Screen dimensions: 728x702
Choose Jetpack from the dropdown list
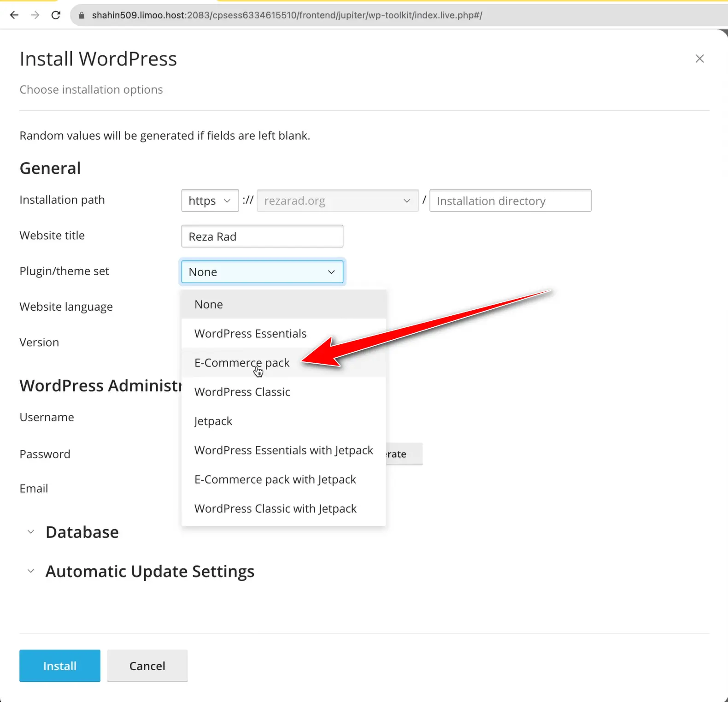point(213,421)
